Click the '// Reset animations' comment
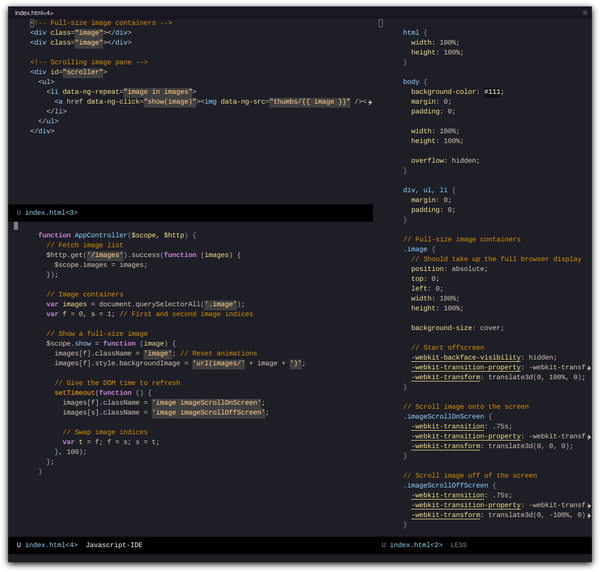 pos(219,354)
